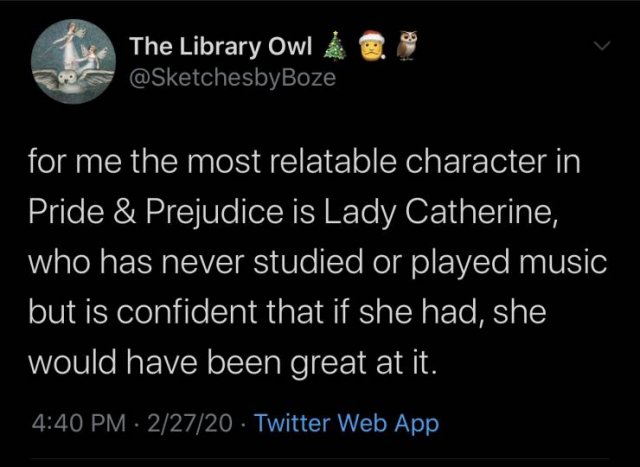The width and height of the screenshot is (640, 467).
Task: Open the @SketchesbyBoze handle link
Action: 233,77
